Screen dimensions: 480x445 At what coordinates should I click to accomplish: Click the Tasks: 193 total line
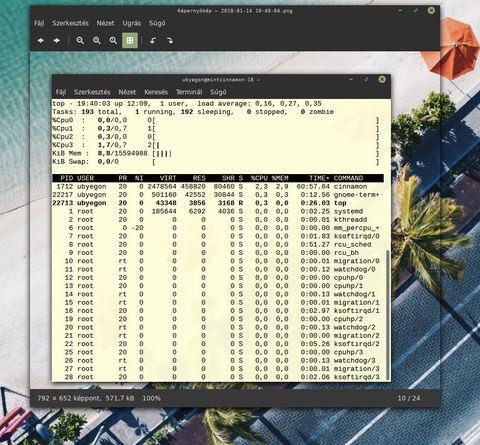tap(193, 112)
